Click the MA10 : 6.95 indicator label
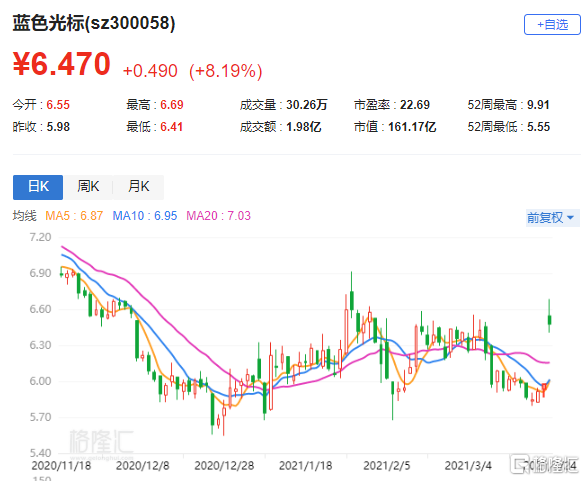585x481 pixels. click(145, 216)
